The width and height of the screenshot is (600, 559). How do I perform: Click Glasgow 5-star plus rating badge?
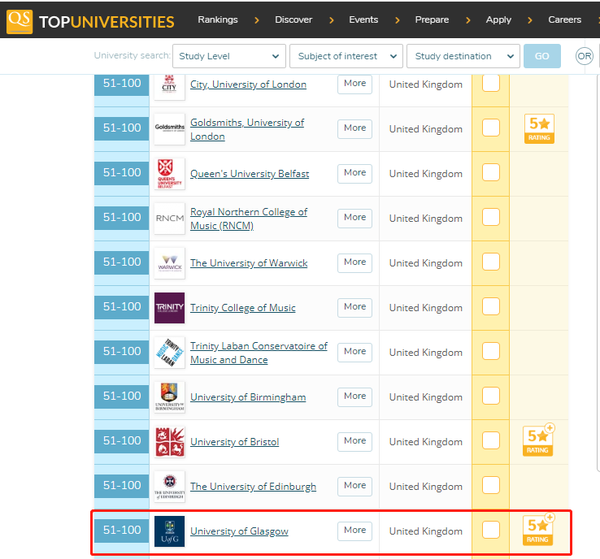539,530
